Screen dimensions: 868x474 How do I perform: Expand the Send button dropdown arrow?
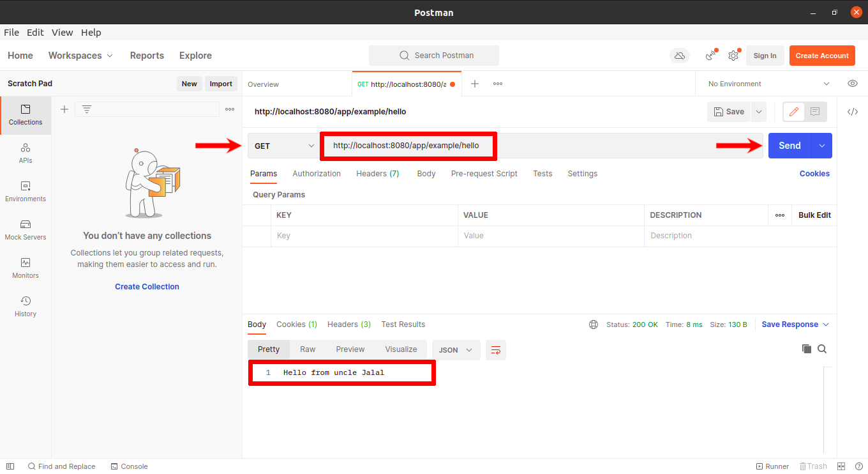tap(822, 146)
